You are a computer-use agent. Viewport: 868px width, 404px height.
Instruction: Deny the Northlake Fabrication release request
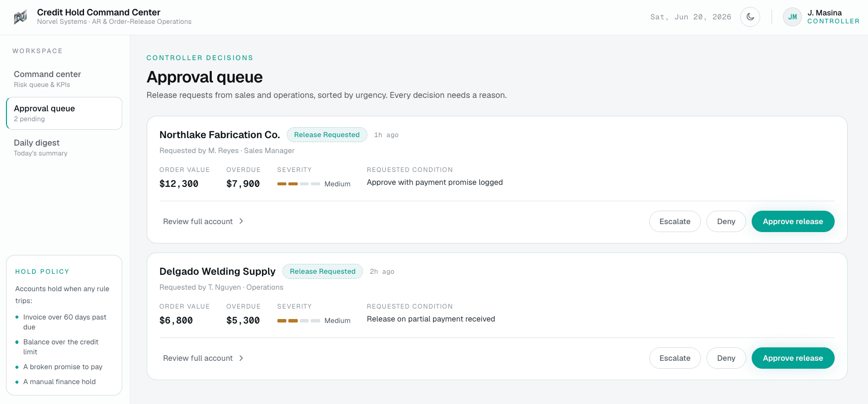(x=726, y=221)
